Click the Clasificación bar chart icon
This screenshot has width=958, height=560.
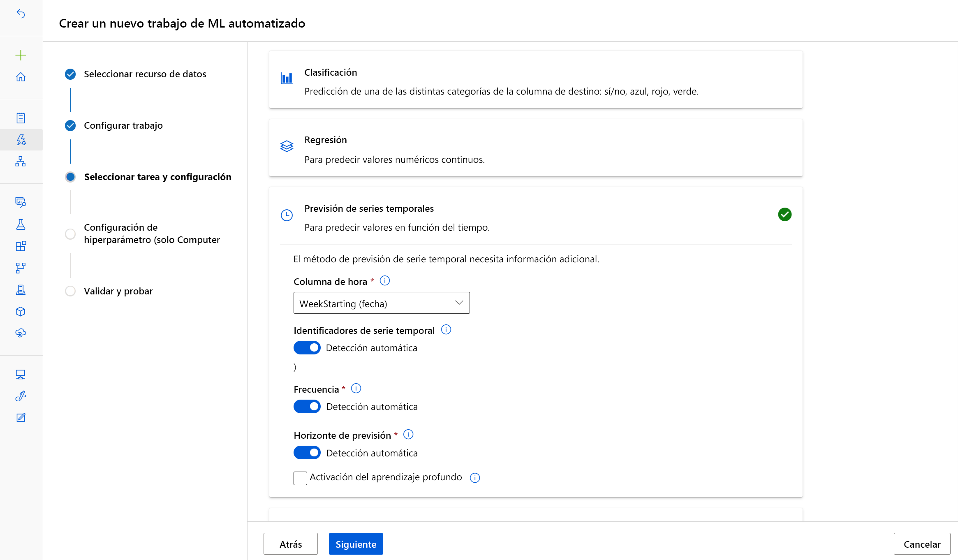287,78
